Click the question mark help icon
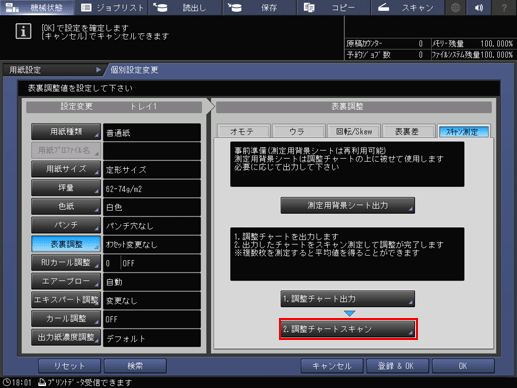The width and height of the screenshot is (517, 388). [x=504, y=7]
